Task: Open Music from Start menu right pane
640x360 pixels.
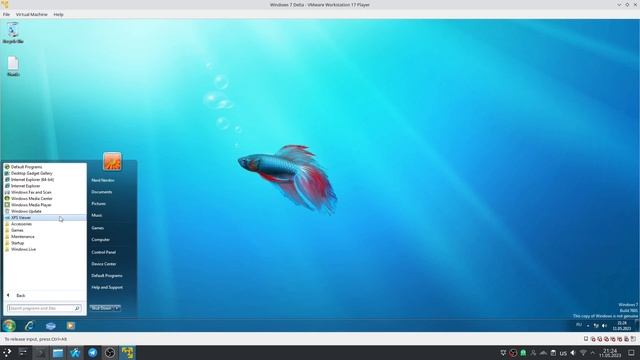Action: tap(97, 216)
